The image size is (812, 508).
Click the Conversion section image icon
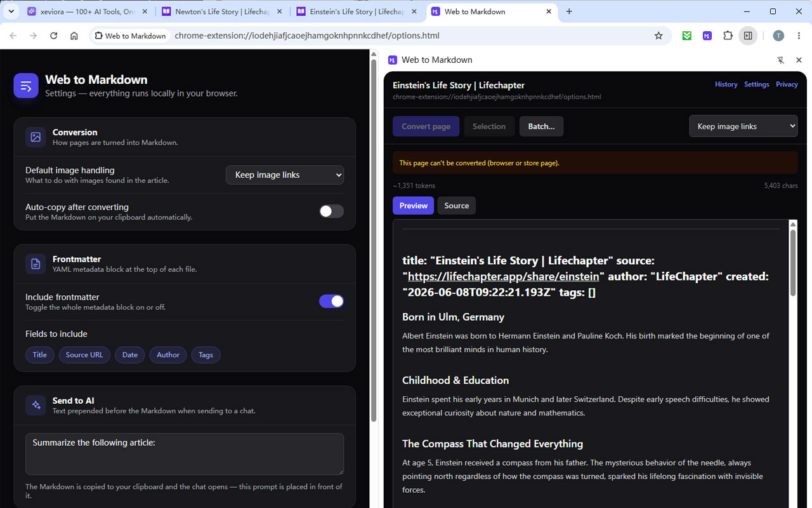click(x=36, y=137)
